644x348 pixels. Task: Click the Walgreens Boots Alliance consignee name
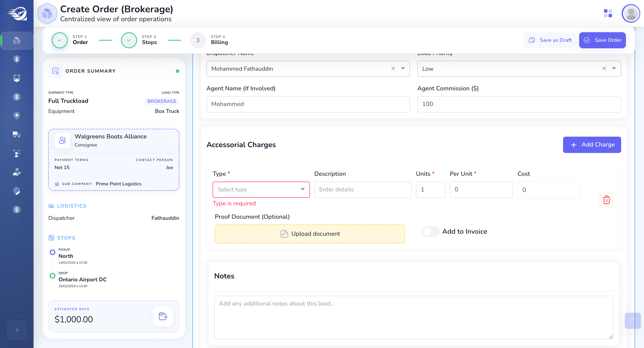click(x=110, y=136)
